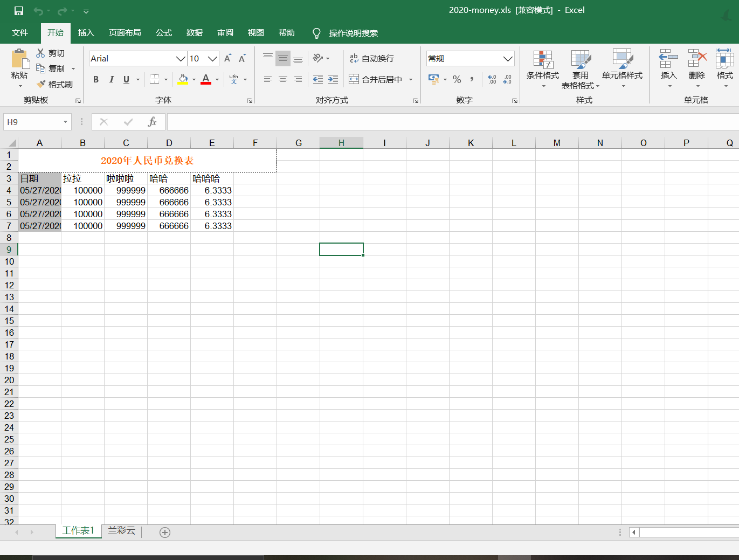Switch to the 公式 (Formulas) tab

click(x=164, y=33)
